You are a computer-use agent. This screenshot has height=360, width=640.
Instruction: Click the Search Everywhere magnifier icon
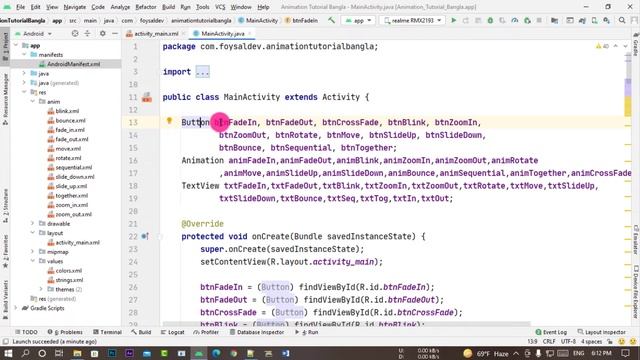622,20
